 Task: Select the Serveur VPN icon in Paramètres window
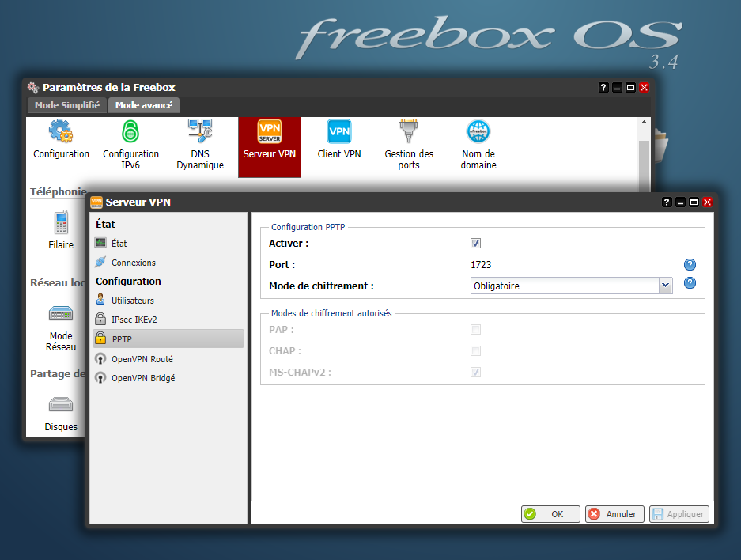(x=270, y=131)
